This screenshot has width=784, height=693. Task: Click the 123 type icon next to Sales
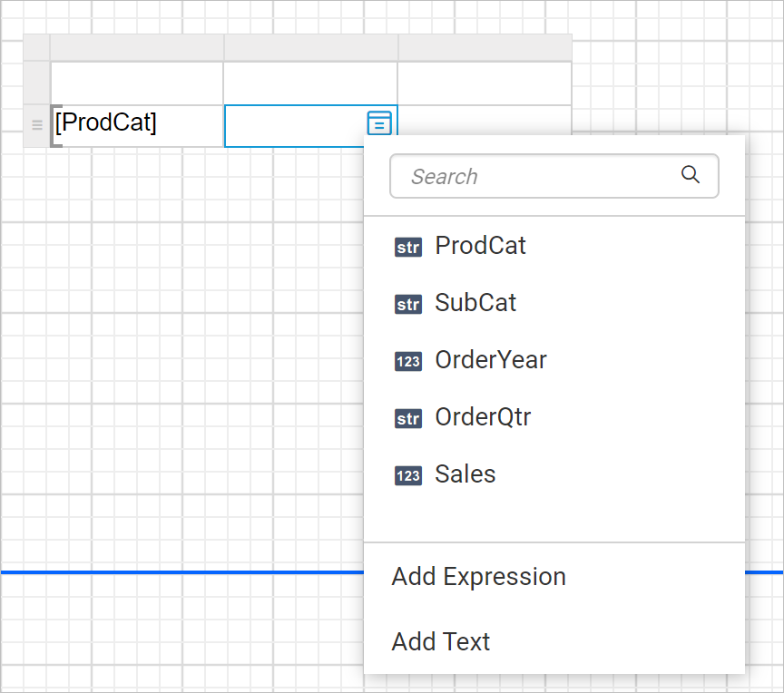(408, 475)
